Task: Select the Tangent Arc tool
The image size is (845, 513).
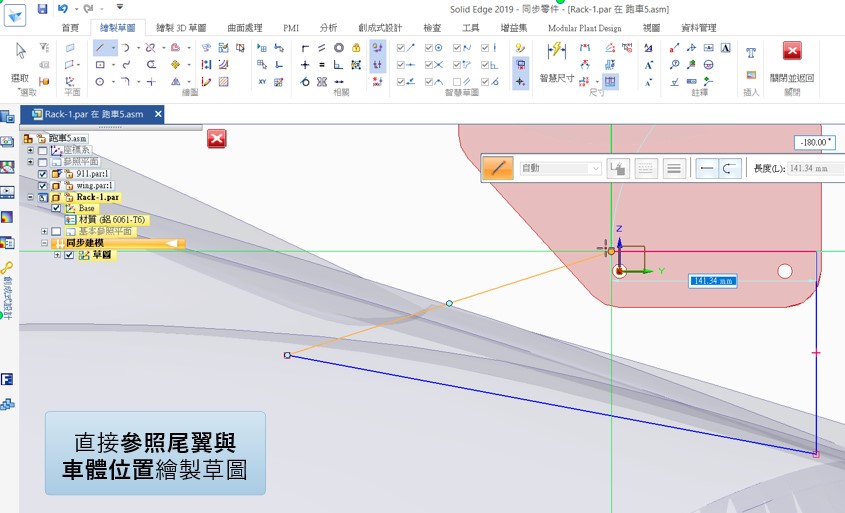Action: tap(126, 48)
